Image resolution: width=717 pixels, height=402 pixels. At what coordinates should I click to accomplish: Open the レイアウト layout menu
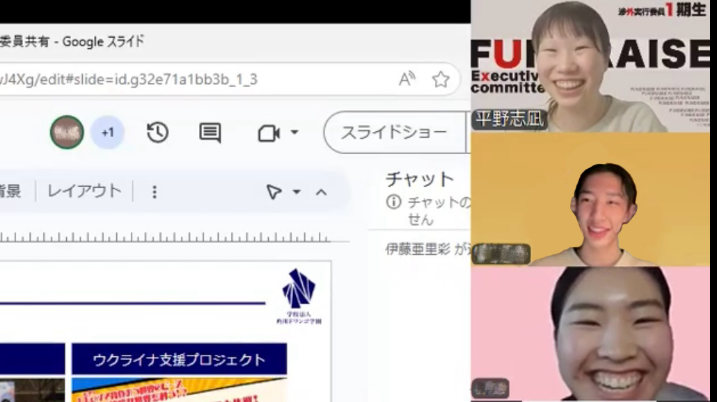coord(84,191)
